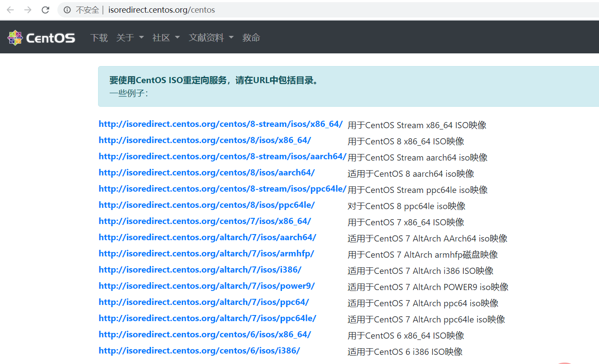Click the text 对于CentOS 8 ppc64le iso映像
The image size is (599, 364).
click(x=406, y=206)
